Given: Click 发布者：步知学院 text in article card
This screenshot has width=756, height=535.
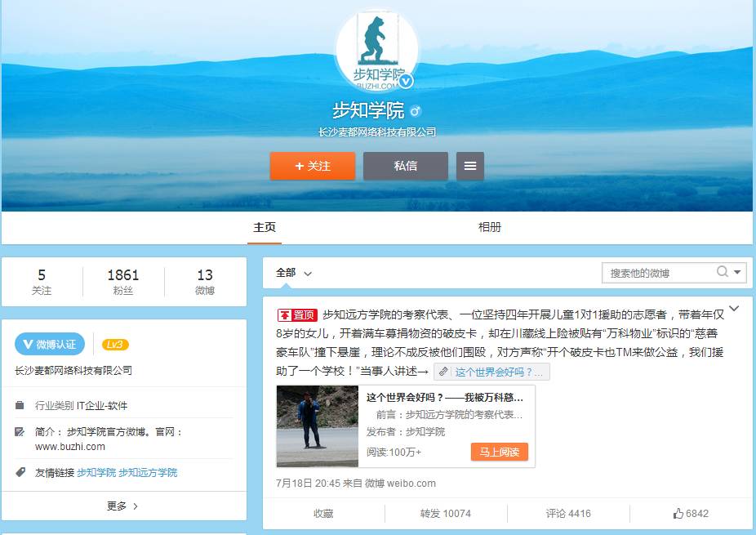Looking at the screenshot, I should [406, 432].
